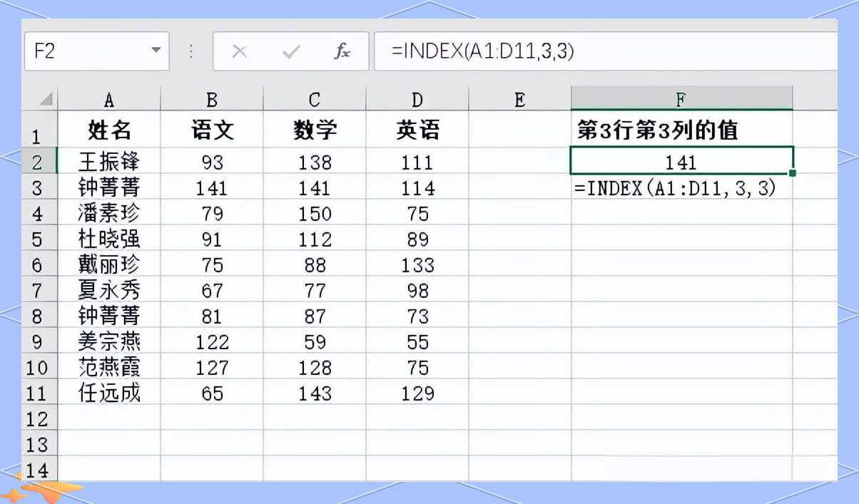
Task: Select column D header
Action: pos(417,99)
